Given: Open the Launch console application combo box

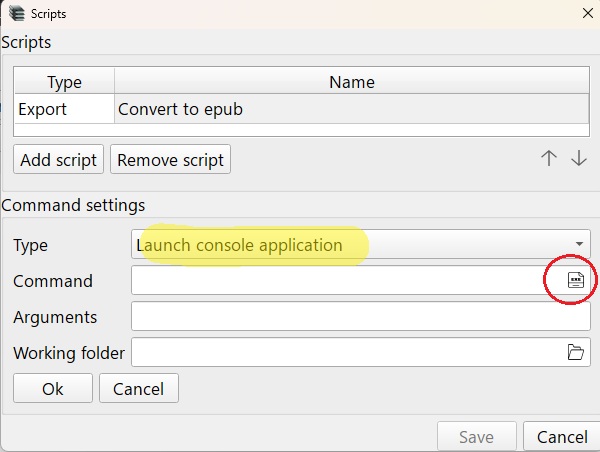Looking at the screenshot, I should pos(360,244).
